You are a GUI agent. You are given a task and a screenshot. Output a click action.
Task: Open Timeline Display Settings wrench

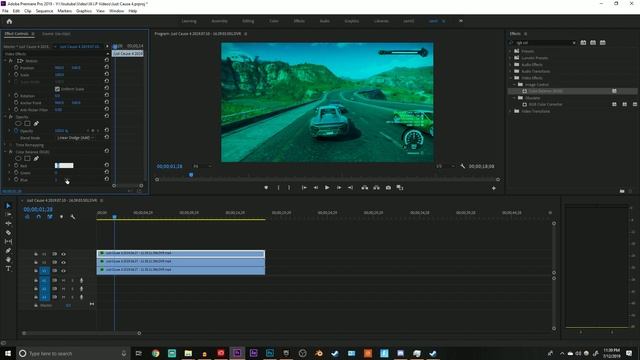73,217
